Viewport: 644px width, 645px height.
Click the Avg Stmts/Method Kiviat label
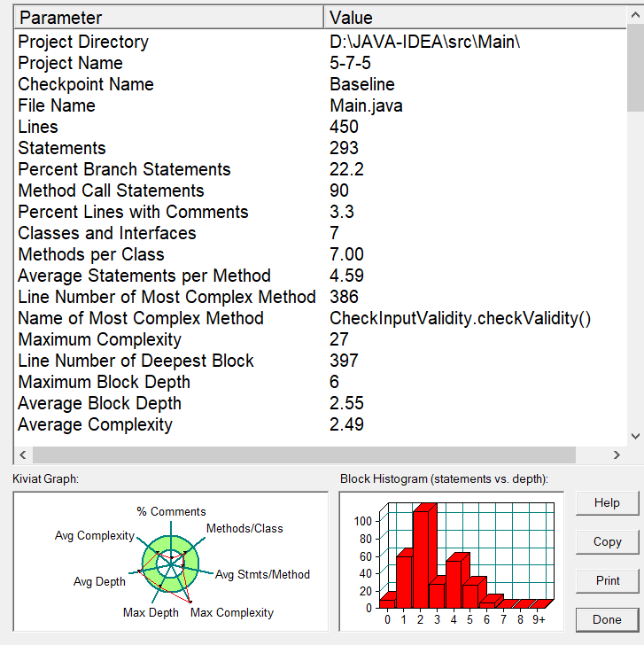pyautogui.click(x=262, y=574)
